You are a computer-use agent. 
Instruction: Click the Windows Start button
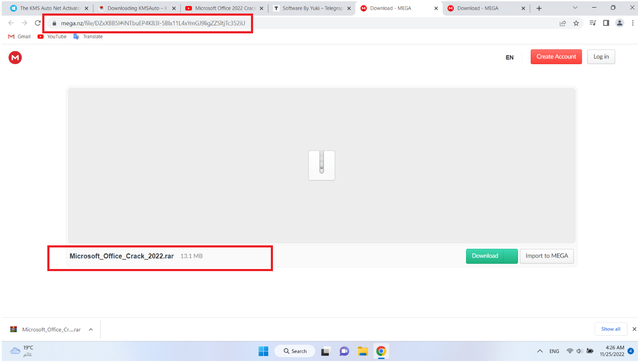coord(263,351)
